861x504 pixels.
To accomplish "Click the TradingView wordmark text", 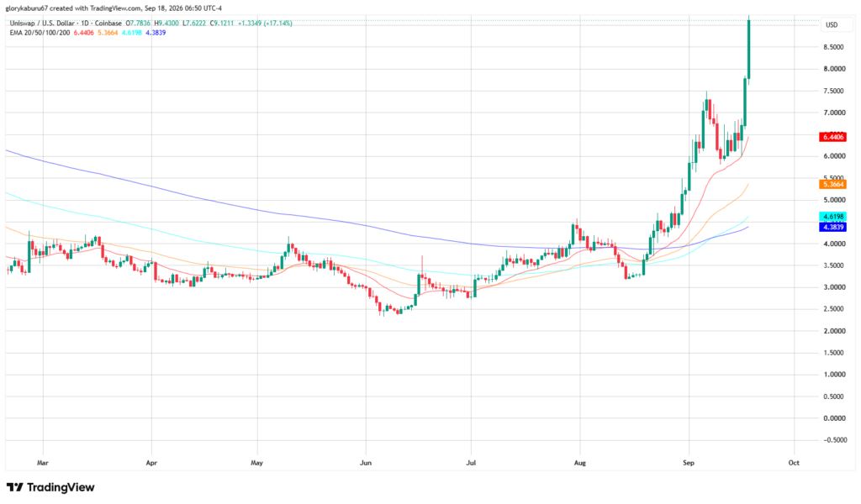I will [61, 487].
